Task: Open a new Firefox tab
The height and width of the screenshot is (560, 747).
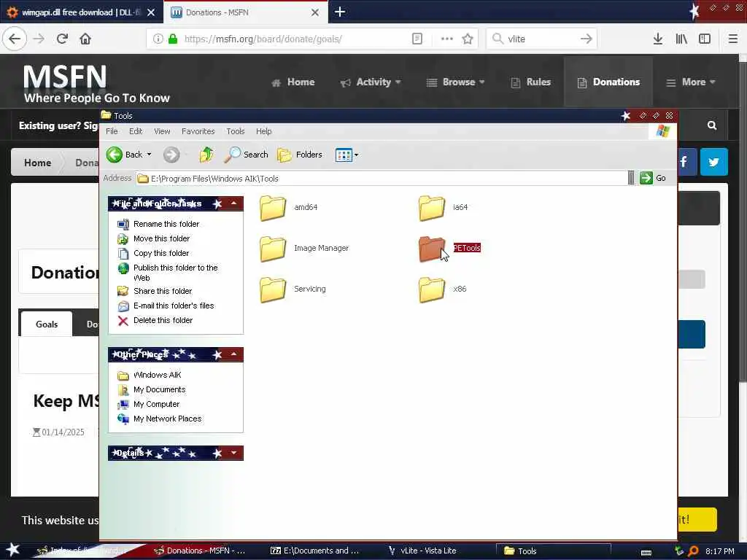Action: [x=340, y=12]
